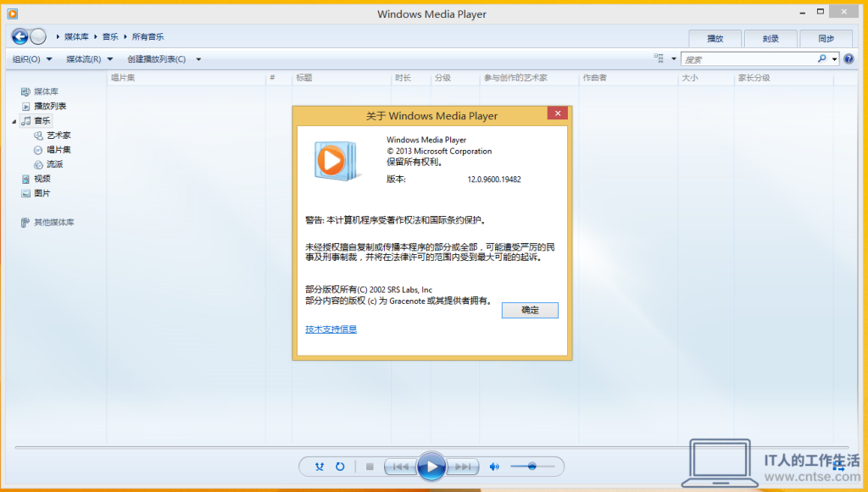Adjust the volume slider handle
This screenshot has width=868, height=492.
[532, 467]
